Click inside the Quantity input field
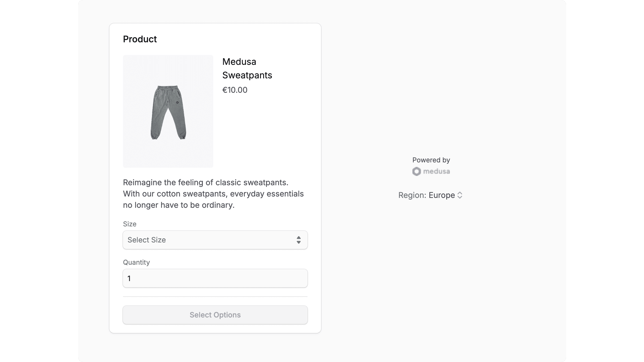The width and height of the screenshot is (644, 362). pos(215,278)
